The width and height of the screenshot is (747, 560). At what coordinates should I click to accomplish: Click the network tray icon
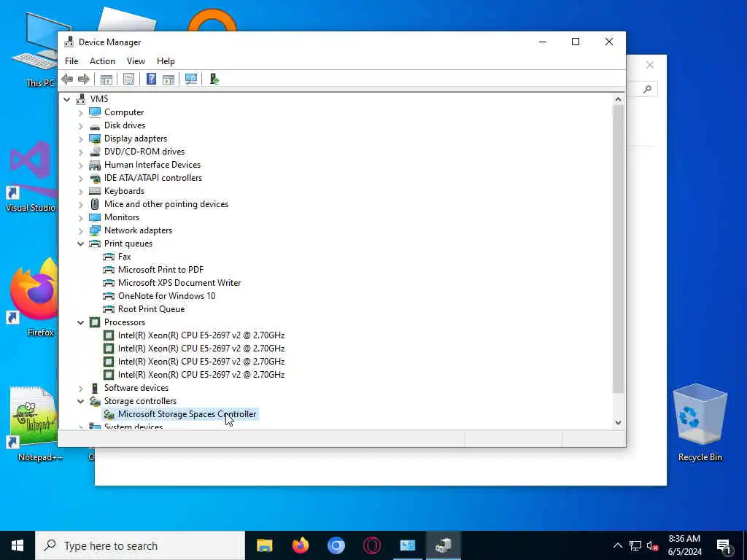[635, 545]
